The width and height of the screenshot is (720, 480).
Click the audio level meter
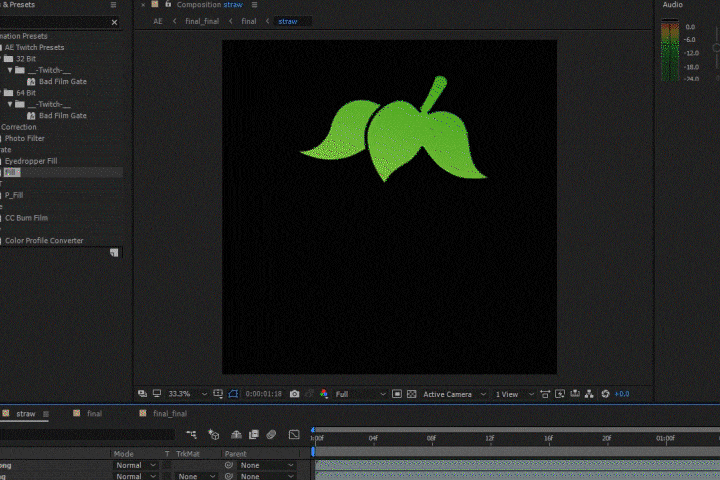point(670,51)
